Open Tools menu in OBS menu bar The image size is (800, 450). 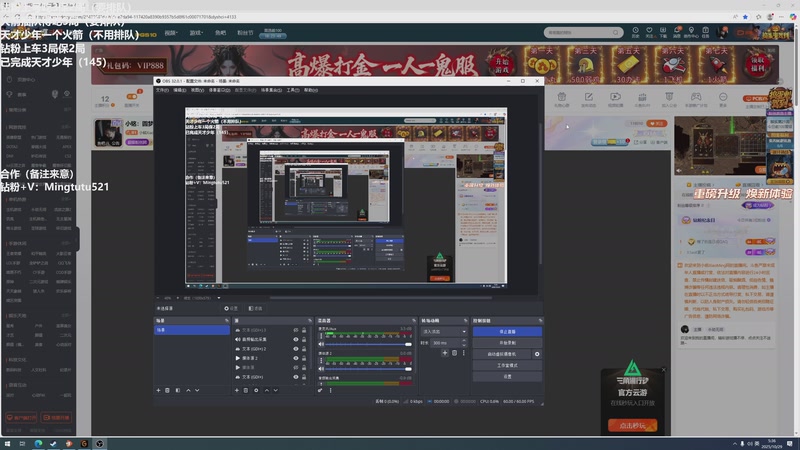pyautogui.click(x=293, y=90)
